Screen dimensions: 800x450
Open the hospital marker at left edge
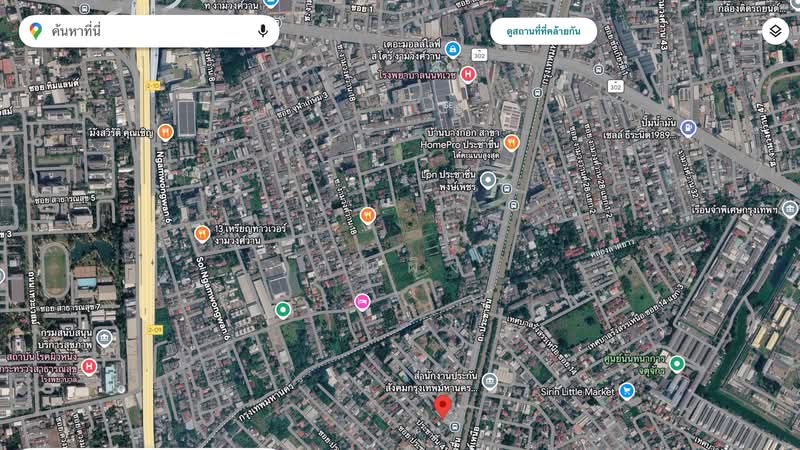click(x=89, y=367)
